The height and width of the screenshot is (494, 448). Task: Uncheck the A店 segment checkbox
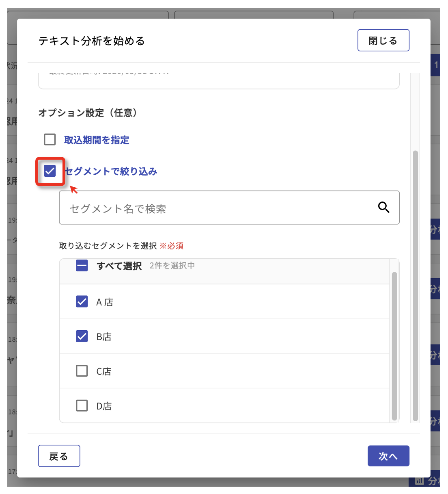point(82,301)
